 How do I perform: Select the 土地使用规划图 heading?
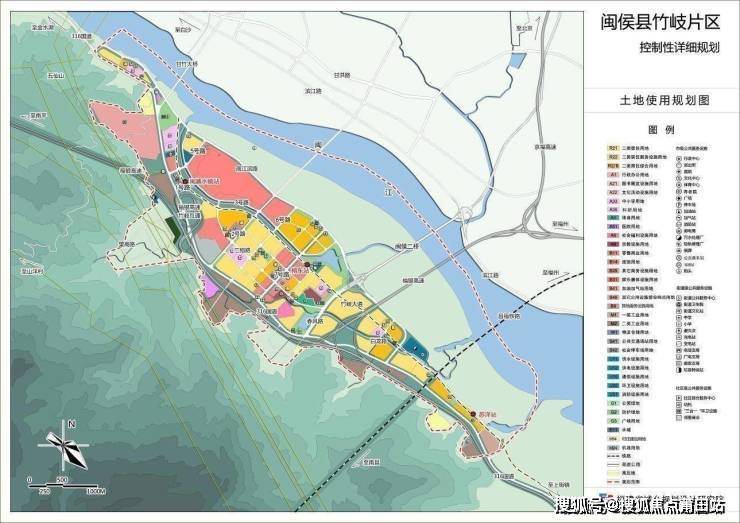pos(664,101)
